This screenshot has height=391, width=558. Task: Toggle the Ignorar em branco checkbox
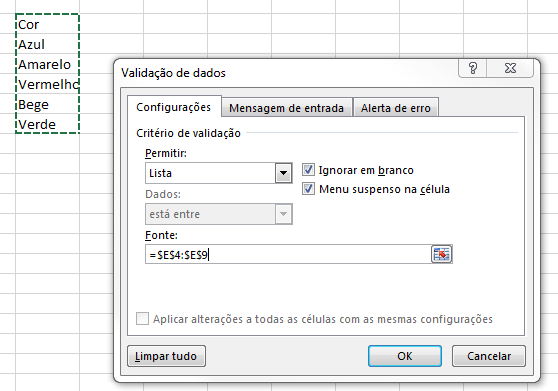coord(308,170)
